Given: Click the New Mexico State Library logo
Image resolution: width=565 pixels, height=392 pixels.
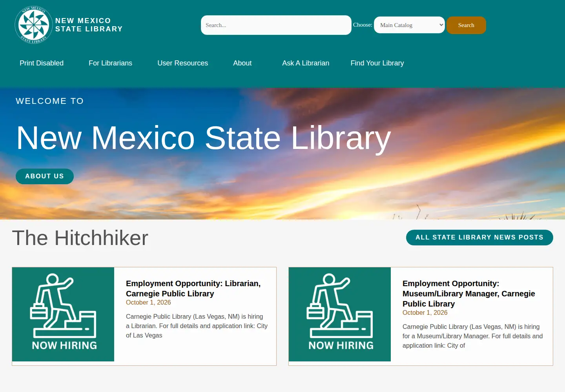Looking at the screenshot, I should point(33,25).
